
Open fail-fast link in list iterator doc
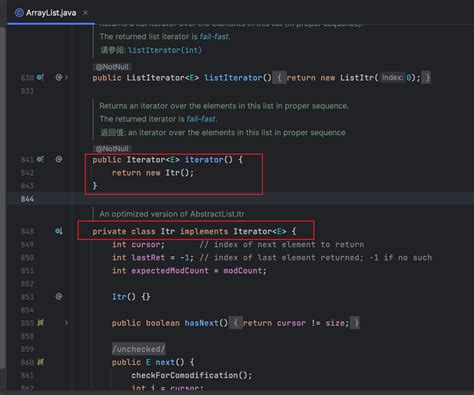point(214,37)
